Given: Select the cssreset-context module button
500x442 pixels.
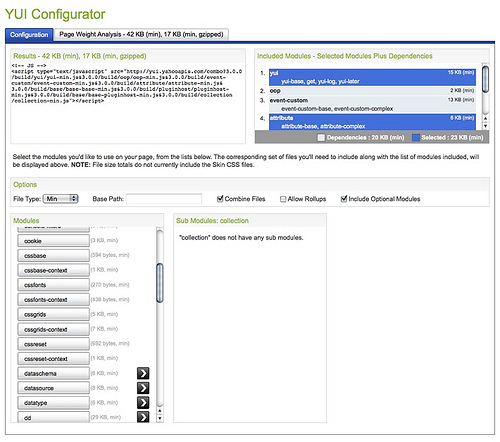Looking at the screenshot, I should [x=53, y=359].
